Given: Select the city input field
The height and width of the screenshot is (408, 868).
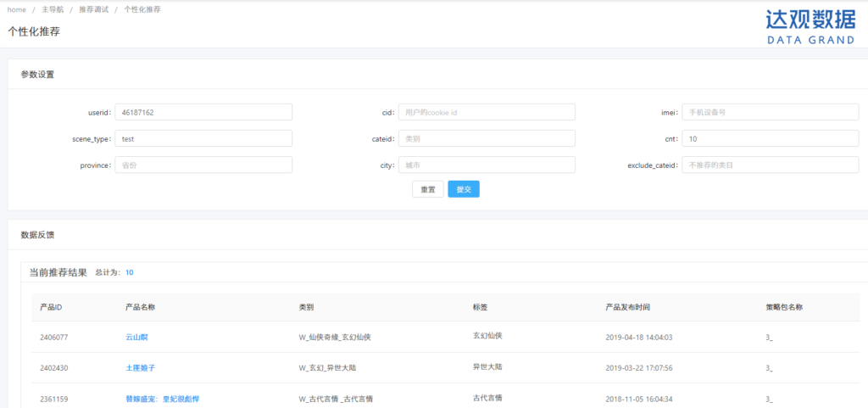Looking at the screenshot, I should (x=487, y=165).
